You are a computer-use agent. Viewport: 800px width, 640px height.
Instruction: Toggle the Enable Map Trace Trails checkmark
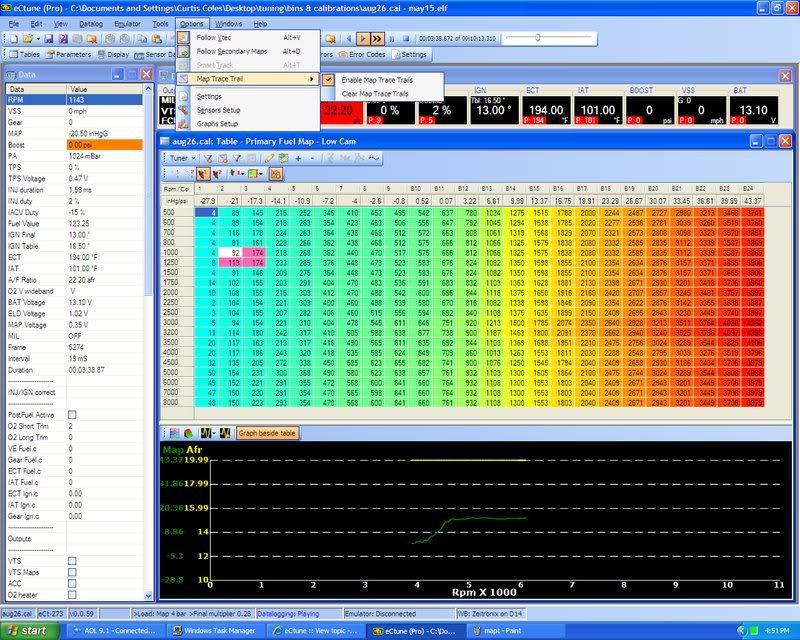click(x=329, y=80)
